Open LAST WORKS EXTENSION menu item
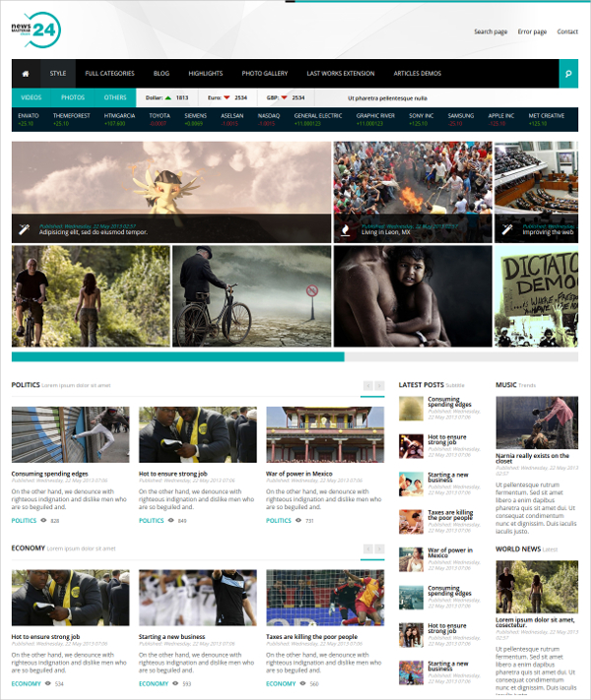The height and width of the screenshot is (700, 591). point(341,74)
